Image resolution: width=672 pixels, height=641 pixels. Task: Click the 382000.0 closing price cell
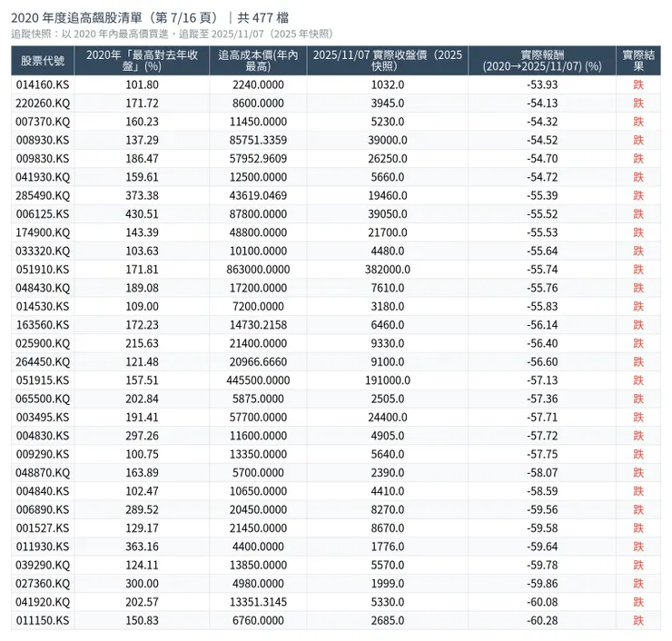(388, 269)
